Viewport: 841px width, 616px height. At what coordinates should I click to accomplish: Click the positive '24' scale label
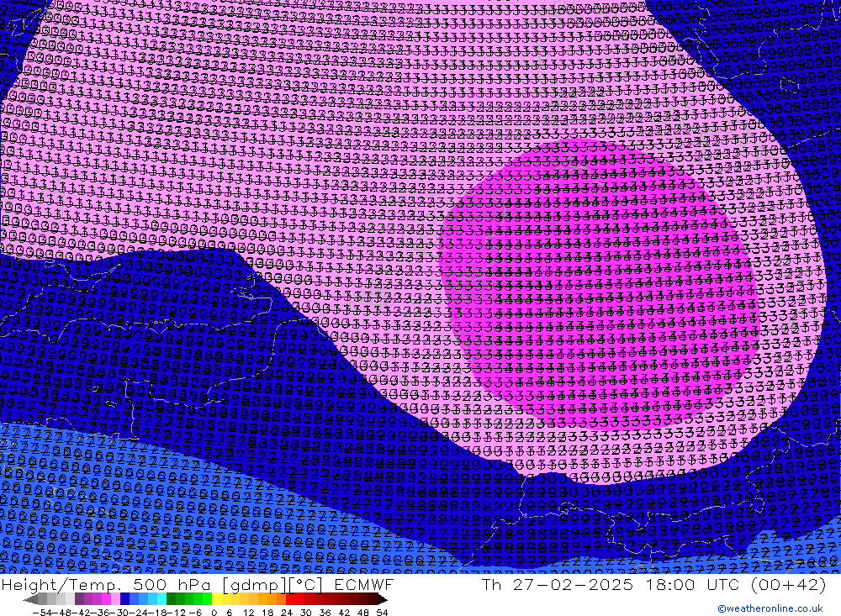tap(287, 613)
